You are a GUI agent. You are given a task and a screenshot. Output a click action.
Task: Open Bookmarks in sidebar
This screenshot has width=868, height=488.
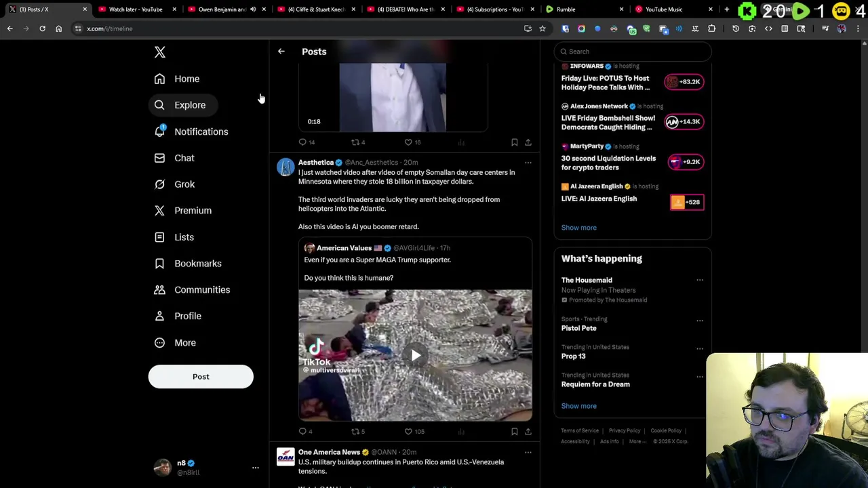point(187,264)
